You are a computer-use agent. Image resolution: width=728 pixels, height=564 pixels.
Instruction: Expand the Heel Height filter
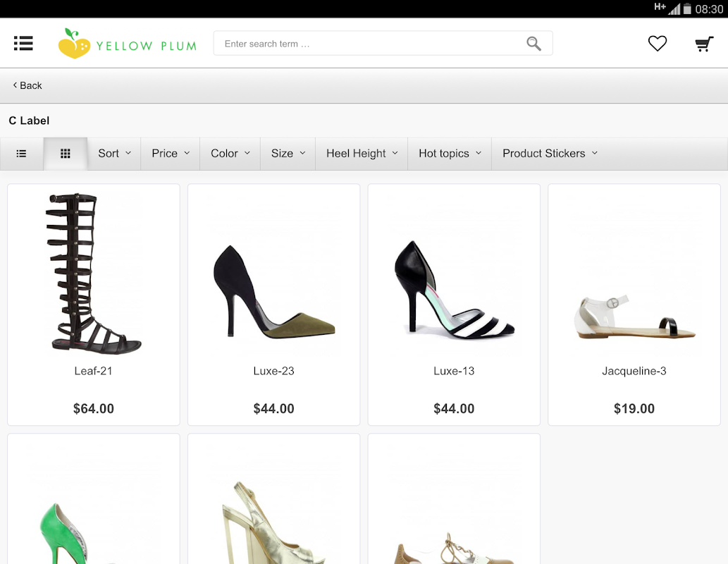coord(362,153)
